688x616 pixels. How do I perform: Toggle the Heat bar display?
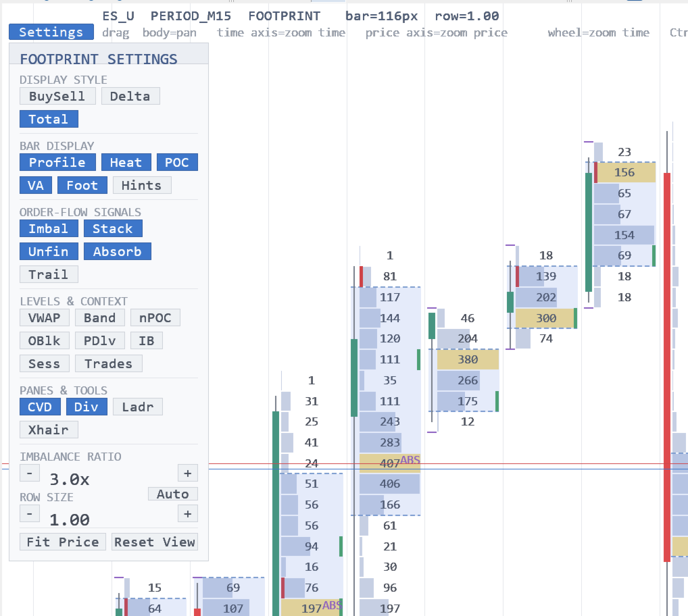[x=126, y=162]
